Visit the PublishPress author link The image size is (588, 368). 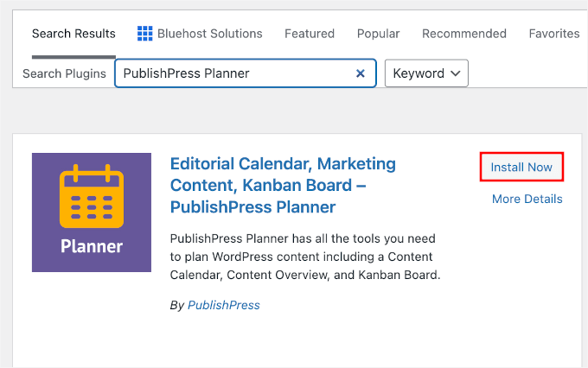click(223, 305)
